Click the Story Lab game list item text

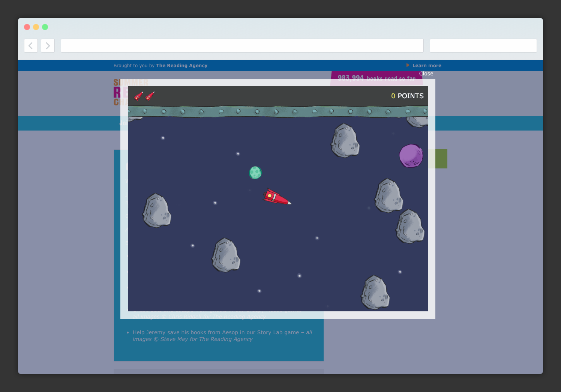222,336
